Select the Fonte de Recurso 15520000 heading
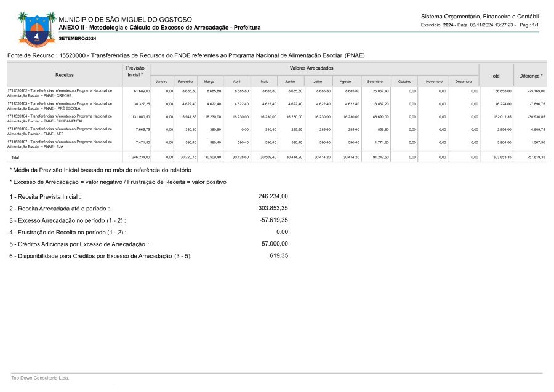This screenshot has width=554, height=392. pyautogui.click(x=186, y=55)
